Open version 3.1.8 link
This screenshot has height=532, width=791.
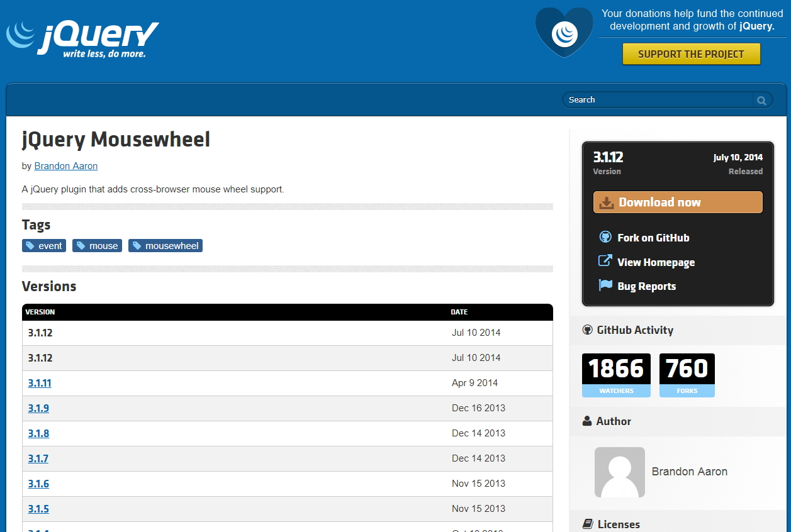point(38,433)
